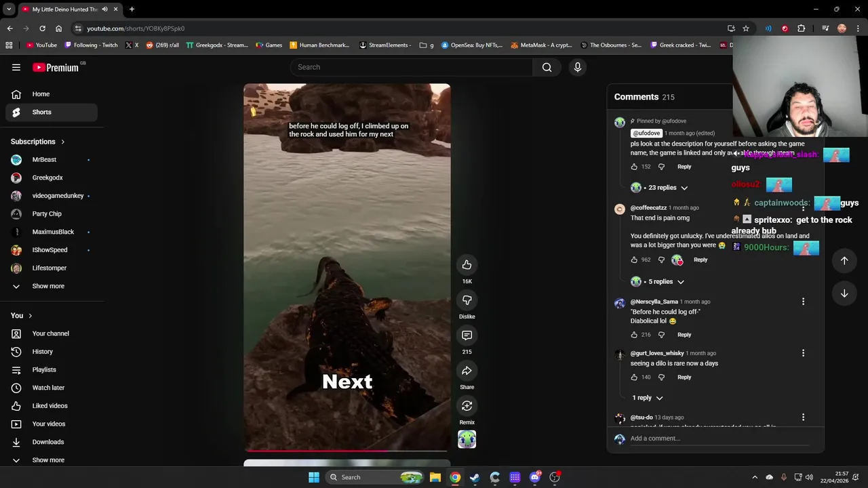
Task: Click the Add a comment field
Action: [719, 439]
